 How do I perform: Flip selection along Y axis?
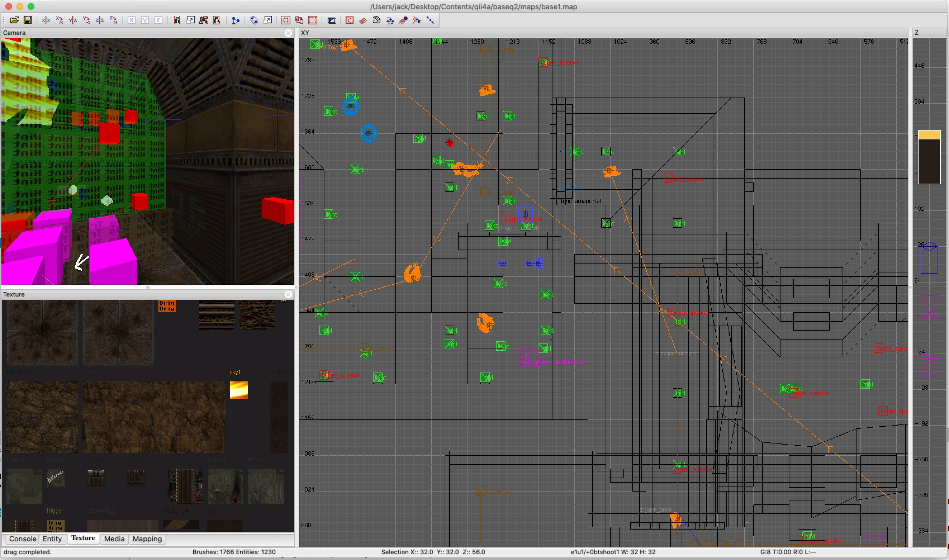pos(73,20)
